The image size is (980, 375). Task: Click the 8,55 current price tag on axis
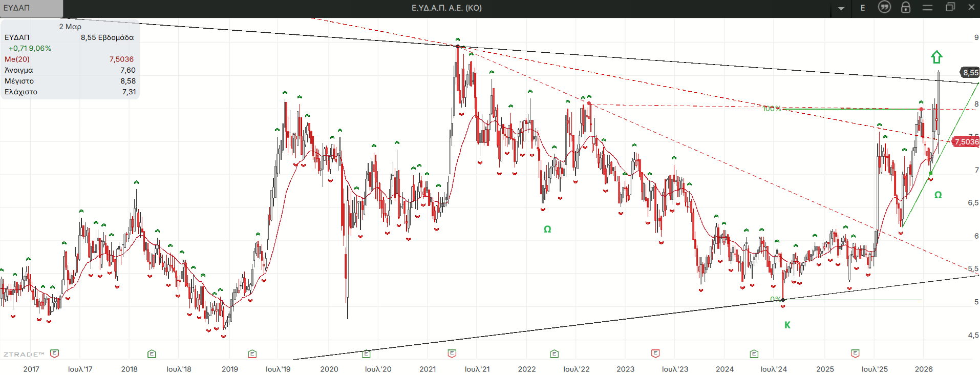click(x=970, y=73)
